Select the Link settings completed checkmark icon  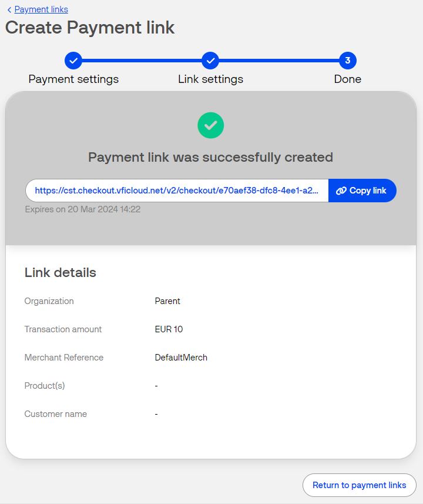click(210, 59)
